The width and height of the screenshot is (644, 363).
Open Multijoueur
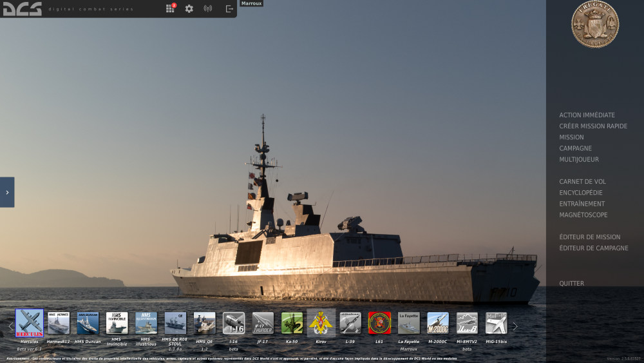tap(579, 159)
